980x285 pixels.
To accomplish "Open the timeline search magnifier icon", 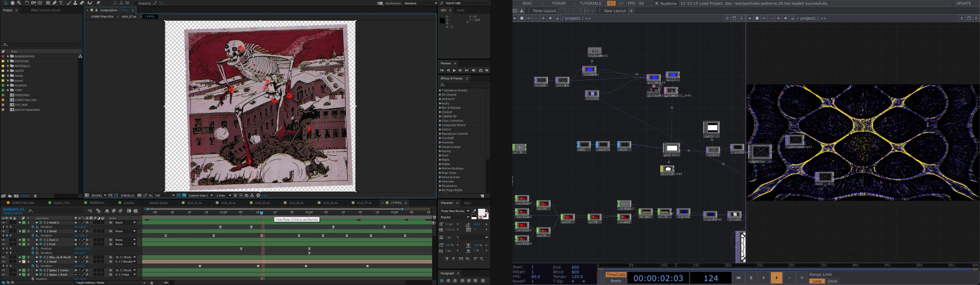I will click(31, 210).
